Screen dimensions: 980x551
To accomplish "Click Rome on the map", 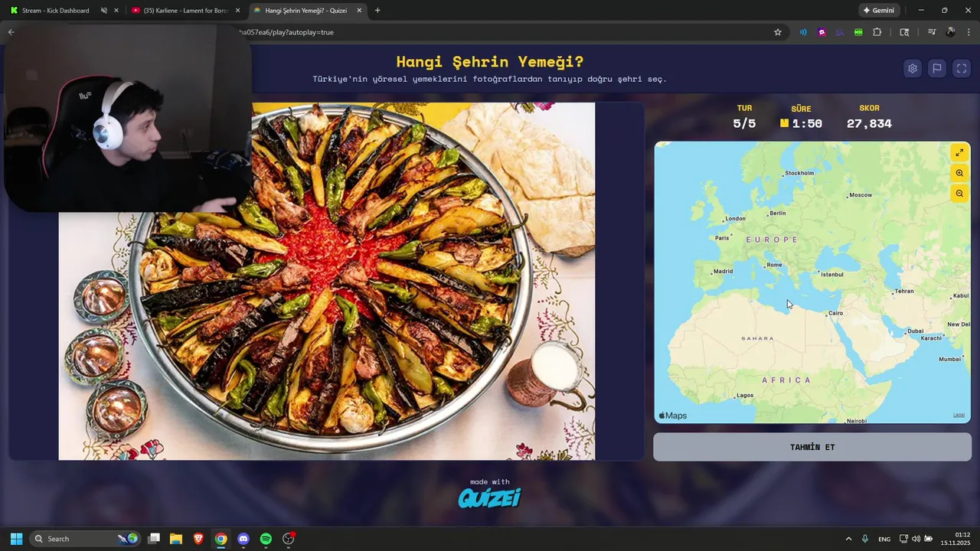I will pyautogui.click(x=773, y=265).
